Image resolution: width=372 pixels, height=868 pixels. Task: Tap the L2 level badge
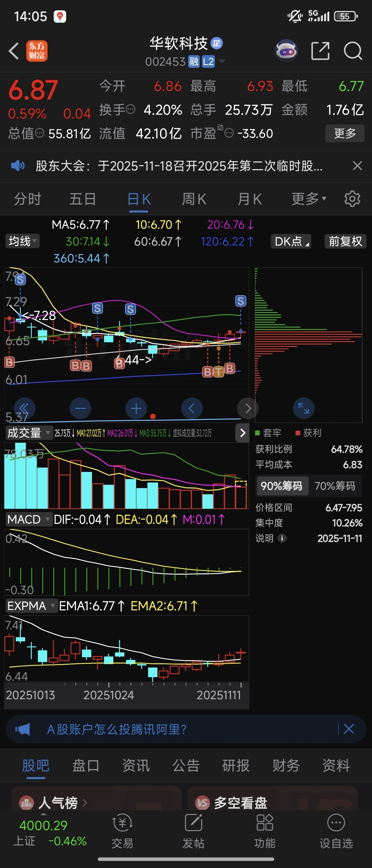coord(208,62)
